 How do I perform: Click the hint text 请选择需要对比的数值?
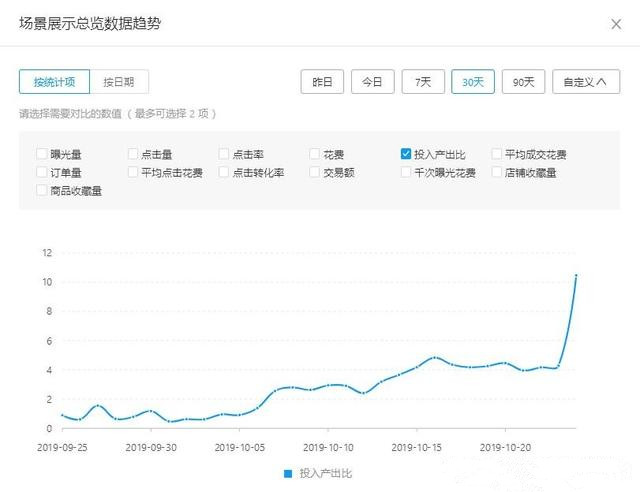[x=71, y=114]
